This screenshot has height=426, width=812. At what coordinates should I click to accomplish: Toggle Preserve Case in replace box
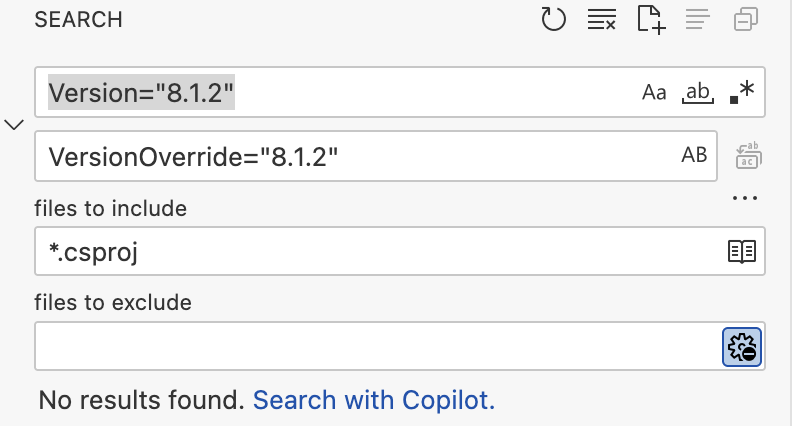pos(694,155)
